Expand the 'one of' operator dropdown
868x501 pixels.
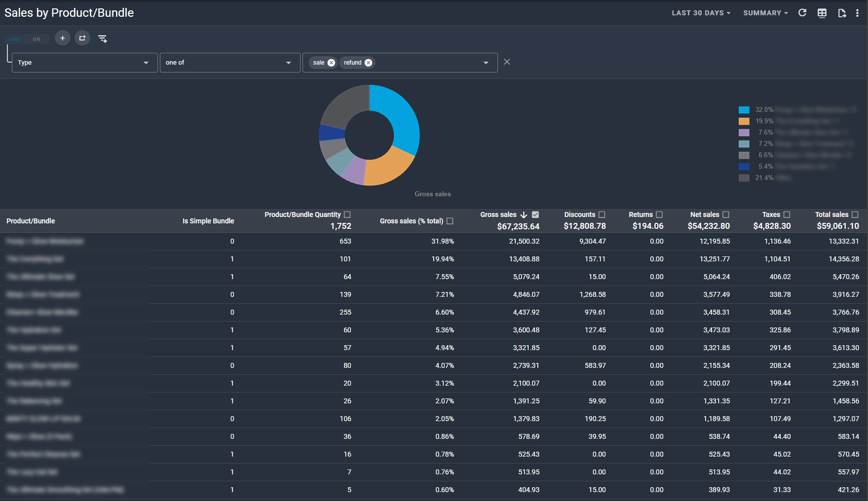pyautogui.click(x=230, y=63)
